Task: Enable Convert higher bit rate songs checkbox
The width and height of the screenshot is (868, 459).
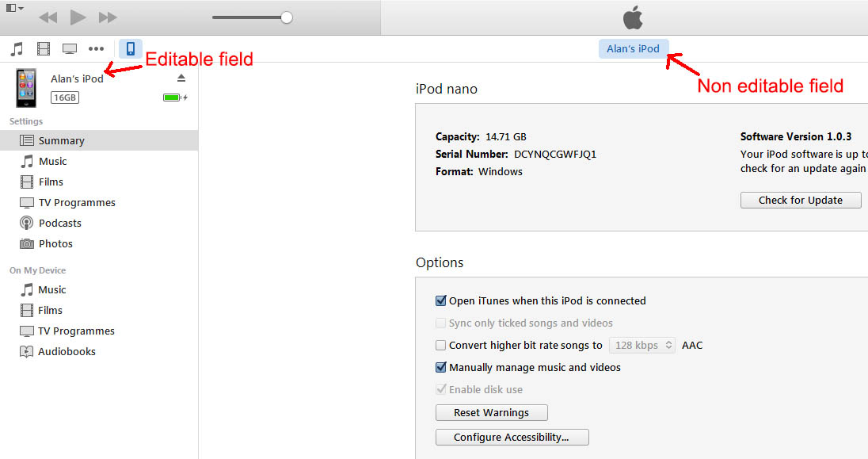Action: (440, 345)
